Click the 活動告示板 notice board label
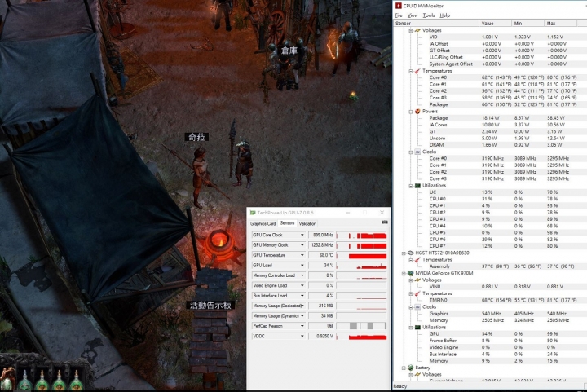 point(210,306)
